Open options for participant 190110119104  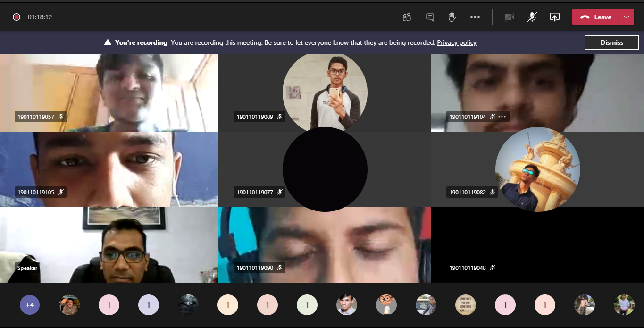pyautogui.click(x=502, y=117)
